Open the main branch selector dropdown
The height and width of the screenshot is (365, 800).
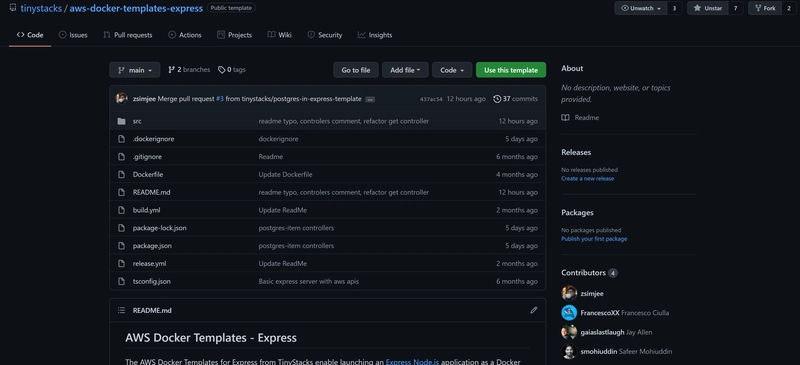pyautogui.click(x=135, y=70)
